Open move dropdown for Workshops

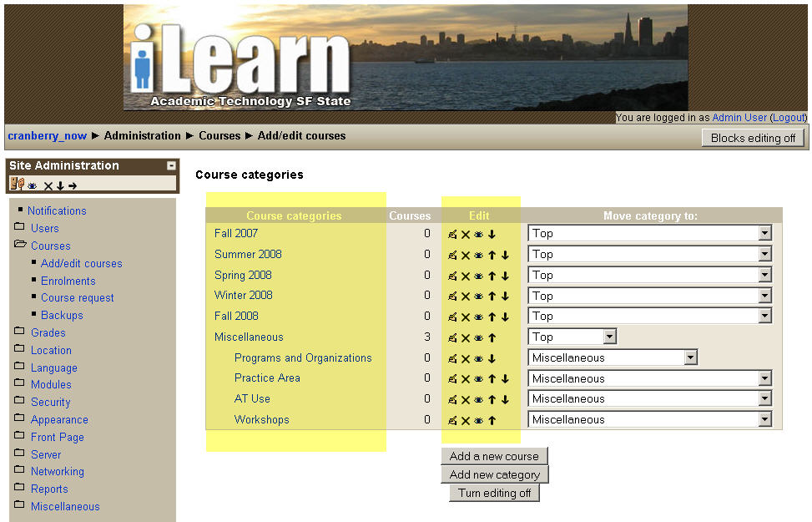(x=650, y=419)
